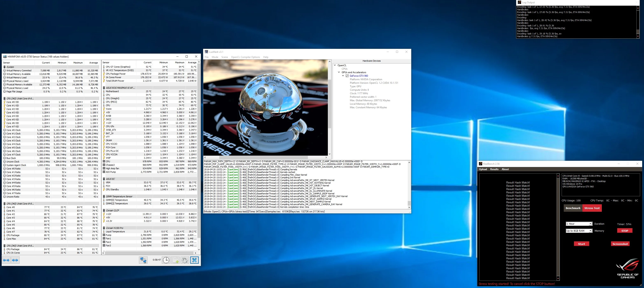Select the System group icon in HWiNFO
The width and height of the screenshot is (644, 288).
pyautogui.click(x=5, y=67)
